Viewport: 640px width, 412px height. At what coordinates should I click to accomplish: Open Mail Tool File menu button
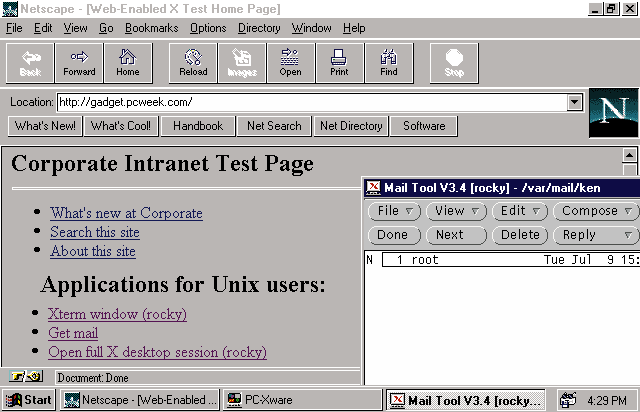pyautogui.click(x=394, y=211)
